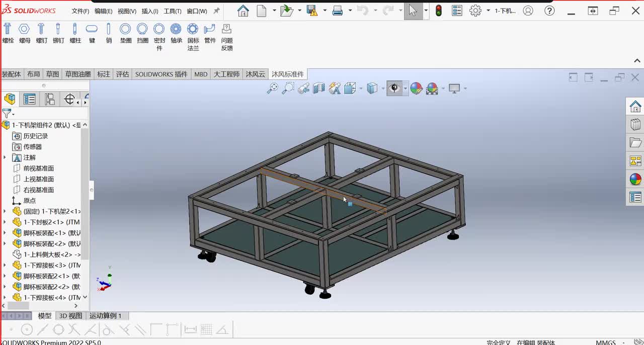Open 运动算例 1 tab
This screenshot has width=644, height=345.
point(106,316)
